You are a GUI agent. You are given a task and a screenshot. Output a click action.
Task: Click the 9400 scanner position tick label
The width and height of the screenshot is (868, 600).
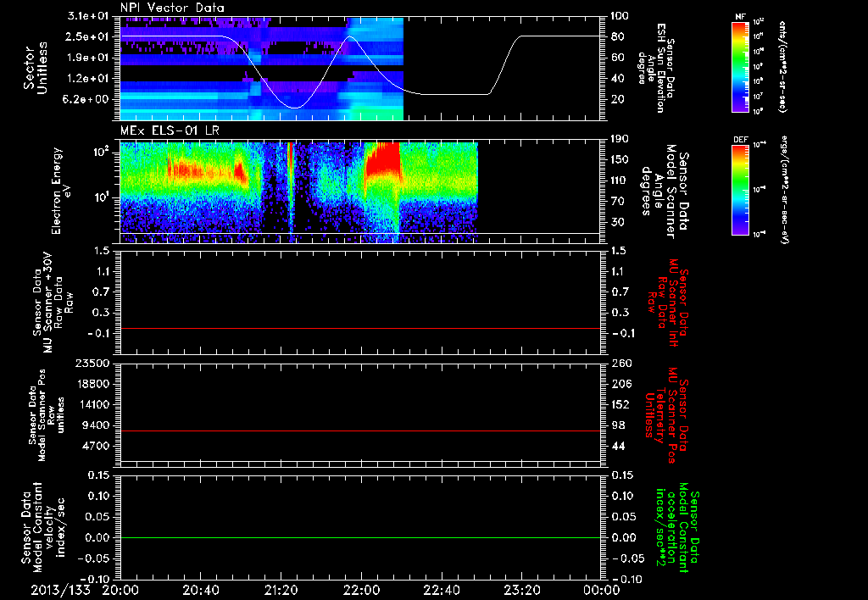tap(97, 425)
